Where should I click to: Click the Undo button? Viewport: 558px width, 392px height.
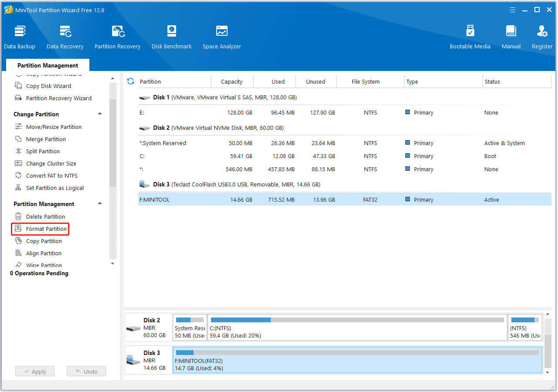pyautogui.click(x=86, y=371)
